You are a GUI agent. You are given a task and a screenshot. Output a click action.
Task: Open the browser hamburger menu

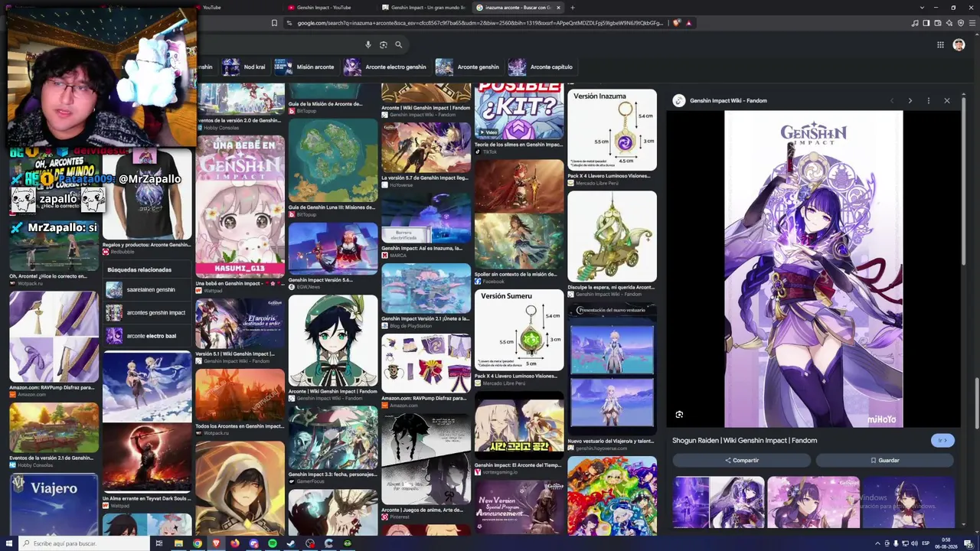(x=972, y=23)
